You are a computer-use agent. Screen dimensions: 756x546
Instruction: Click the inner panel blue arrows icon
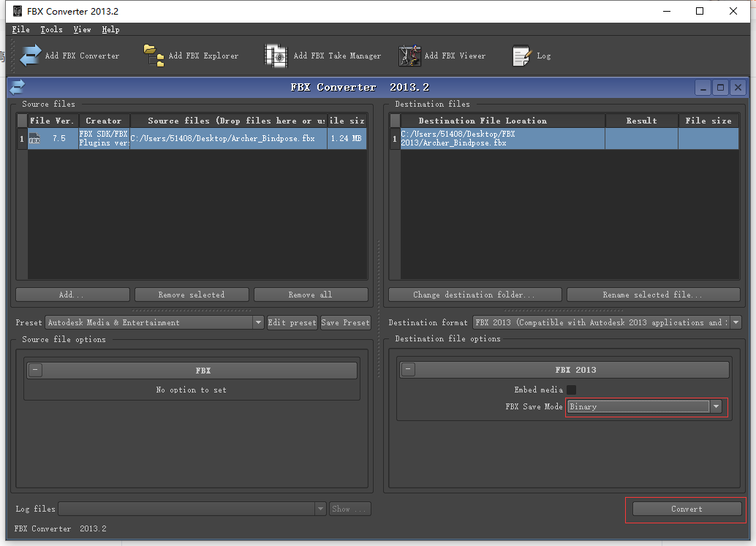click(x=17, y=87)
